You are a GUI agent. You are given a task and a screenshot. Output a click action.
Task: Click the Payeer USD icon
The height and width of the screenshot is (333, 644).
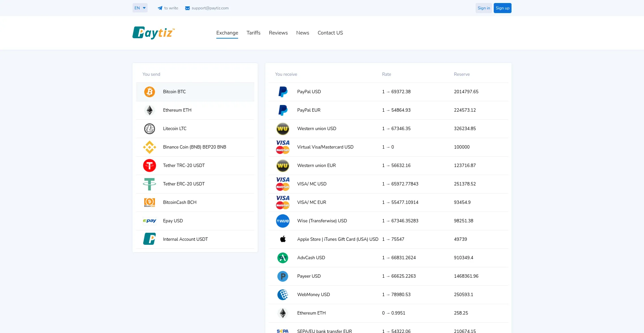pos(283,276)
